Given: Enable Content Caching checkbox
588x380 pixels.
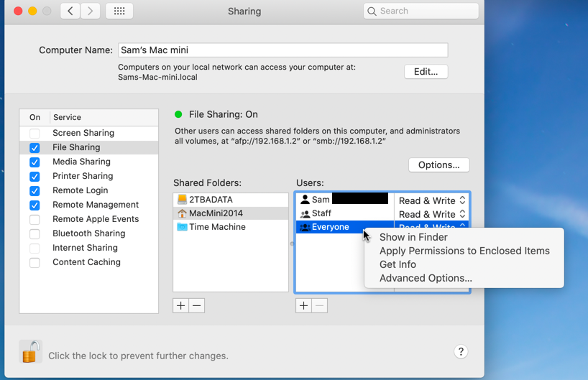Looking at the screenshot, I should (35, 263).
